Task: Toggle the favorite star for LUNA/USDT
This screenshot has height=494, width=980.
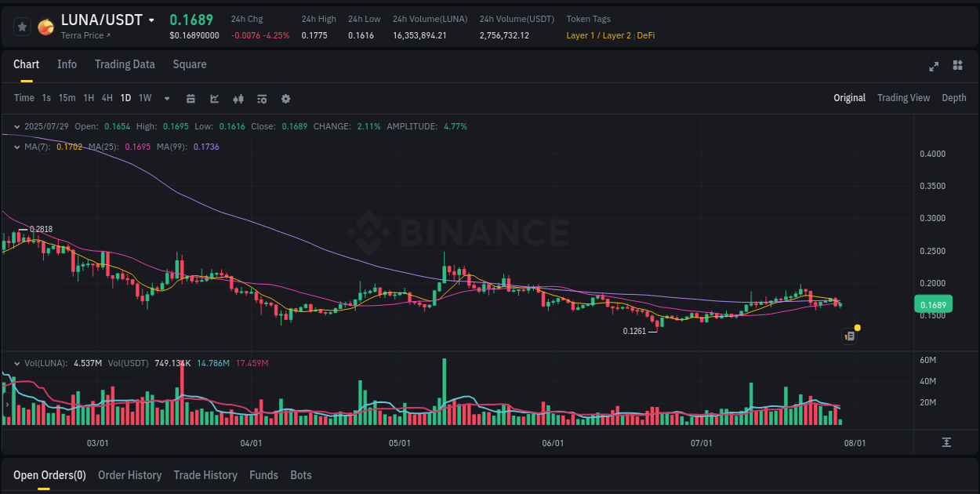Action: [x=22, y=26]
